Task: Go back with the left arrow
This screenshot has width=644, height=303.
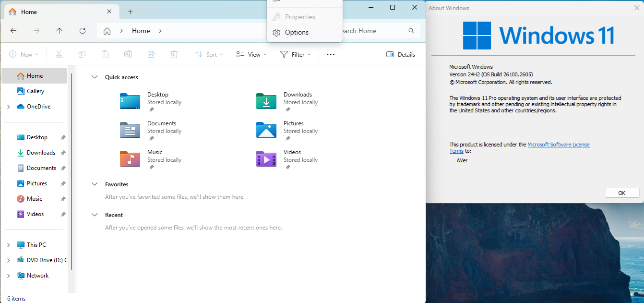Action: pyautogui.click(x=13, y=31)
